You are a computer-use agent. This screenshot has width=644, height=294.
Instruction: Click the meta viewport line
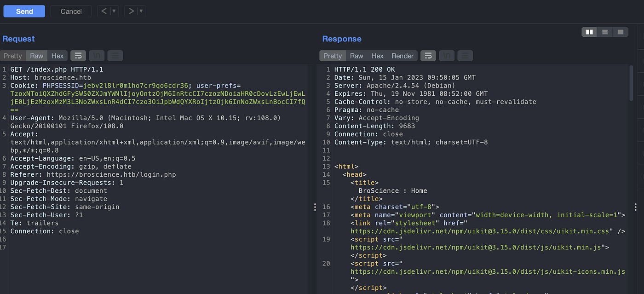pos(488,215)
